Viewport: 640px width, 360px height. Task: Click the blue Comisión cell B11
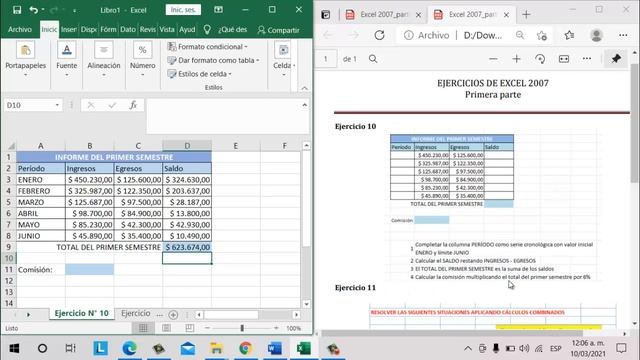pyautogui.click(x=89, y=269)
